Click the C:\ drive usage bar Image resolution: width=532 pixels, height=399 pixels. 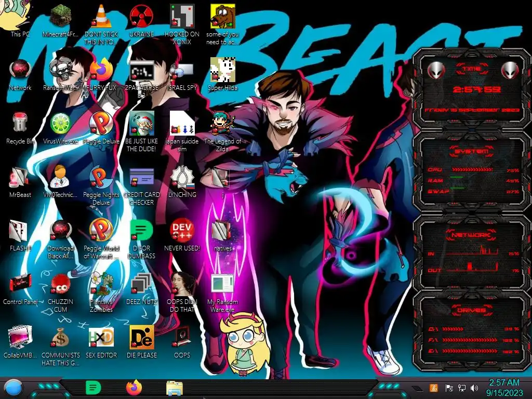tap(453, 329)
